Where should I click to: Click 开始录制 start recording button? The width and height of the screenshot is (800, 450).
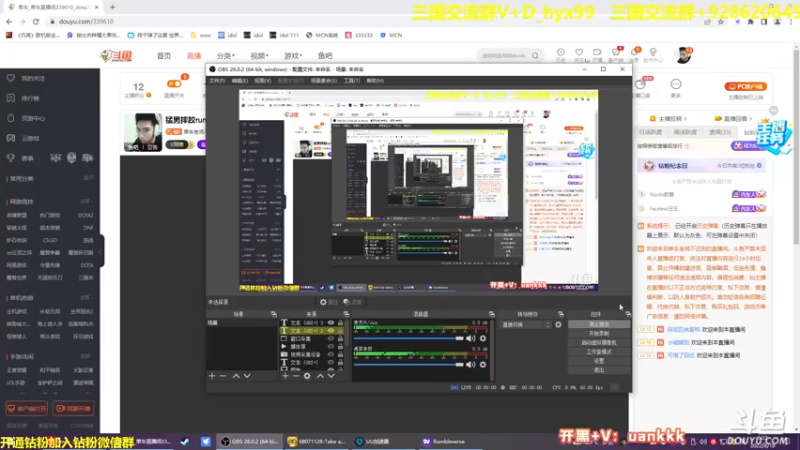tap(599, 334)
